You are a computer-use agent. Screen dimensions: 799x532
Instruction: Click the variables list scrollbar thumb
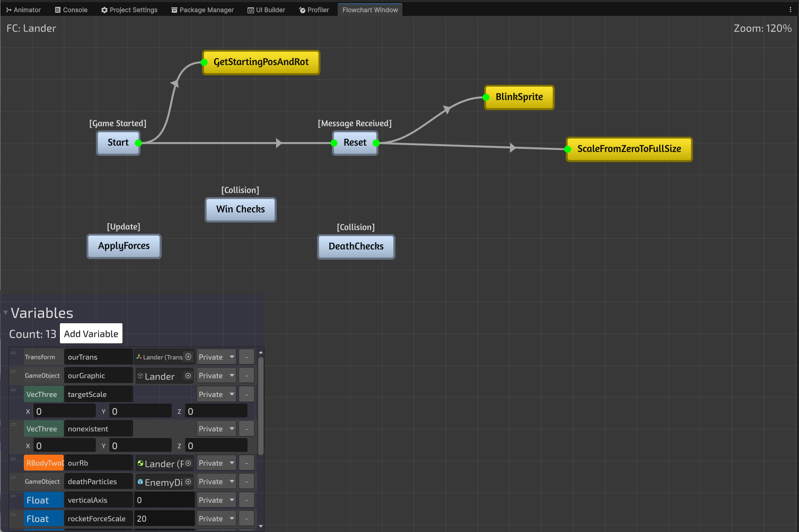click(260, 406)
